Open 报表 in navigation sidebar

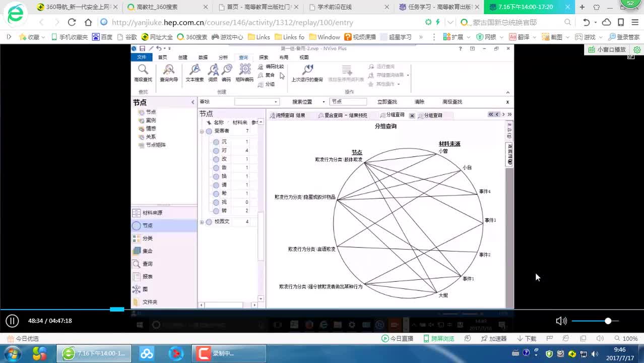(x=164, y=276)
